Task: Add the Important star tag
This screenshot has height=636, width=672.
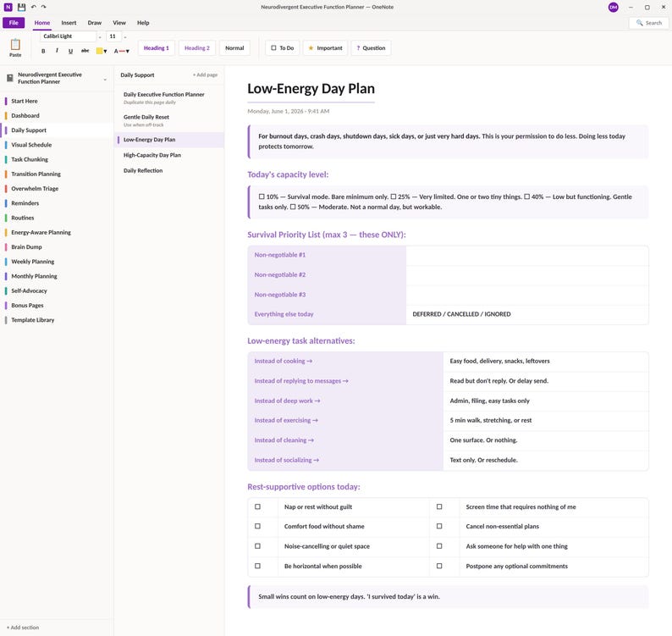Action: click(325, 48)
